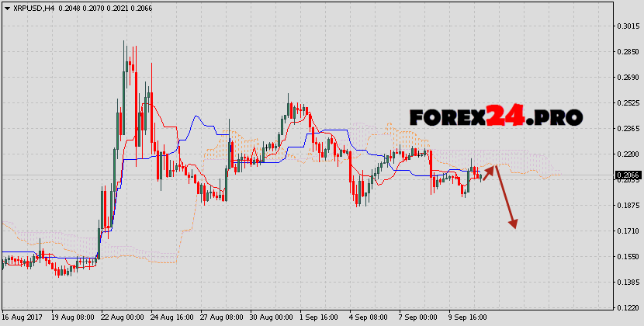Select the current price tag 0.2066
Screen dimensions: 644x326
[x=628, y=175]
